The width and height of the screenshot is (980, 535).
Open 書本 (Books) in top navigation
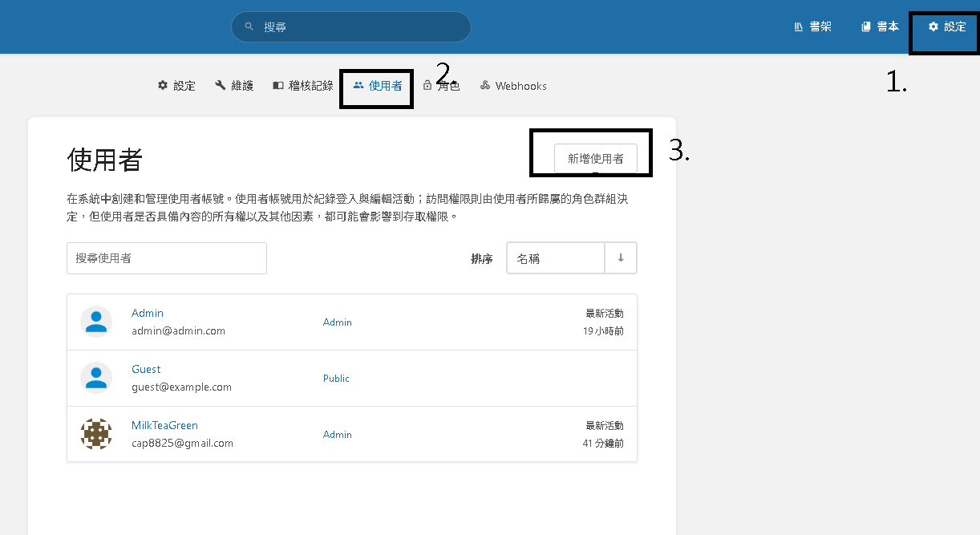click(880, 26)
